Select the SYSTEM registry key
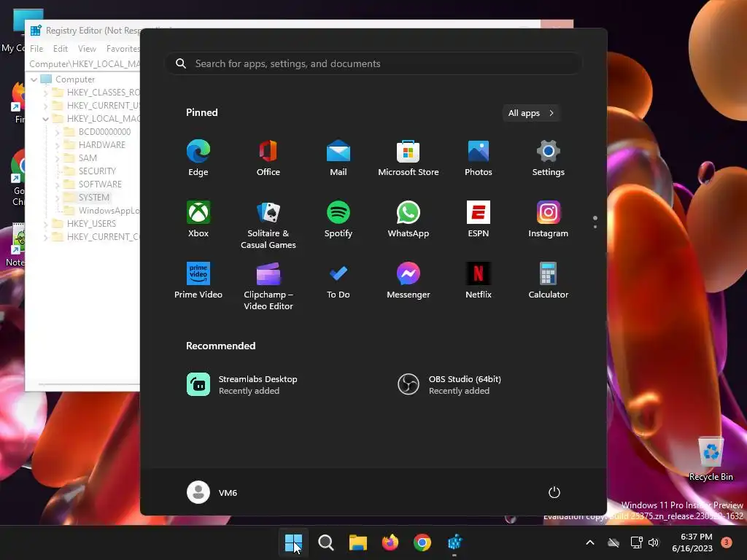The width and height of the screenshot is (747, 560). (x=94, y=198)
